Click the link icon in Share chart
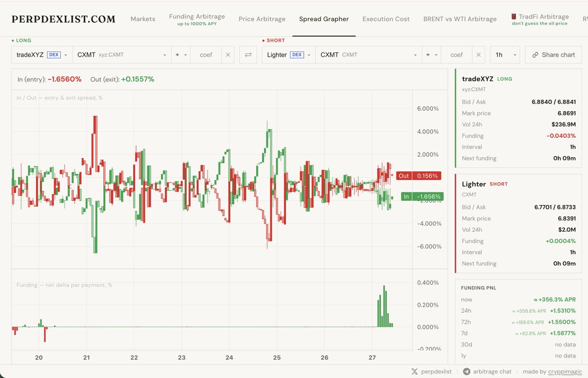588x378 pixels. pos(536,55)
